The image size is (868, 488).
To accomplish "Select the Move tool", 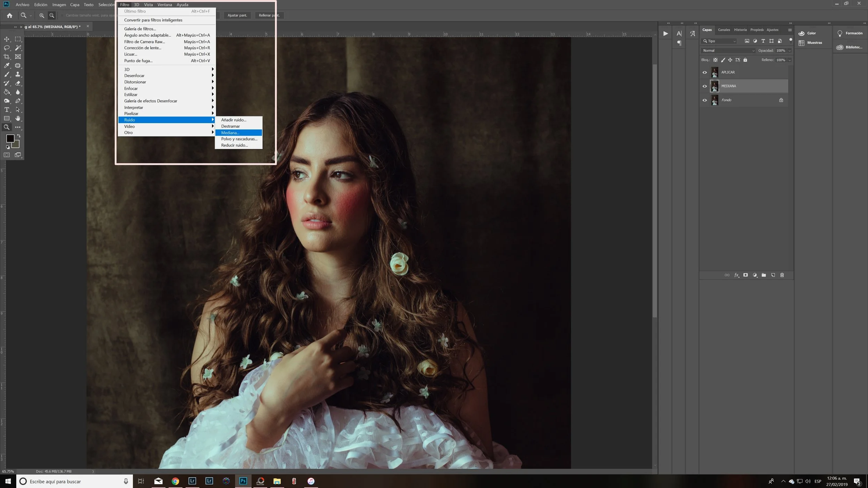I will click(x=7, y=39).
